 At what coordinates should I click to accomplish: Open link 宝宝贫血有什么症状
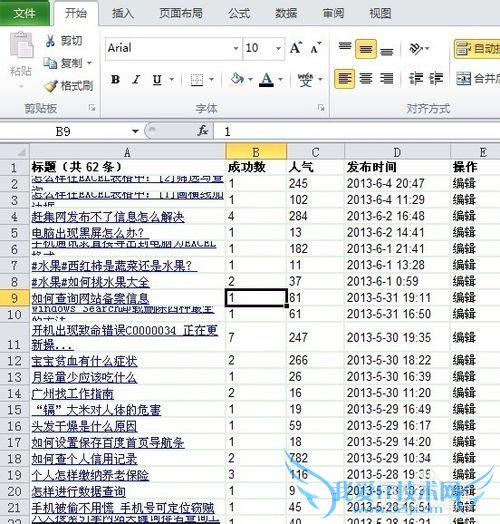[x=84, y=361]
